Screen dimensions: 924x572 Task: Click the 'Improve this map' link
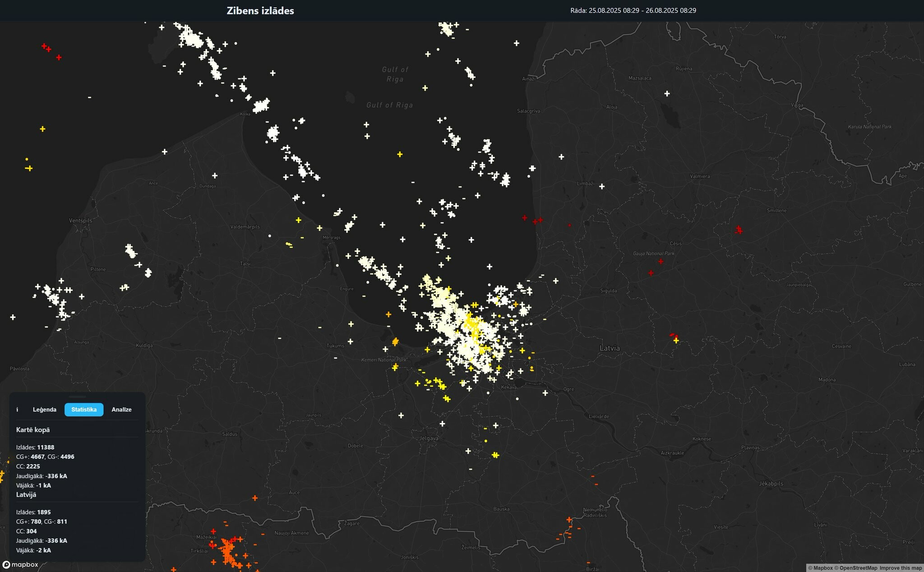pos(901,568)
